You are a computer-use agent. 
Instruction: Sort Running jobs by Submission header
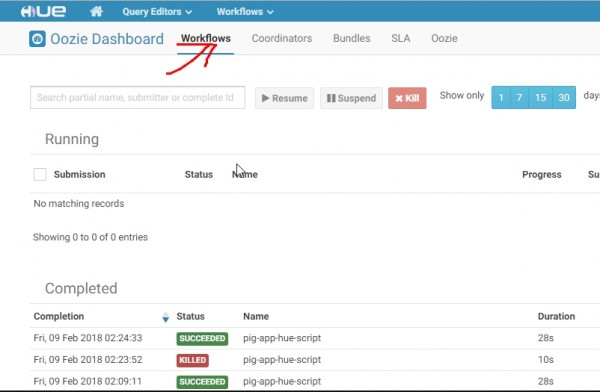80,175
